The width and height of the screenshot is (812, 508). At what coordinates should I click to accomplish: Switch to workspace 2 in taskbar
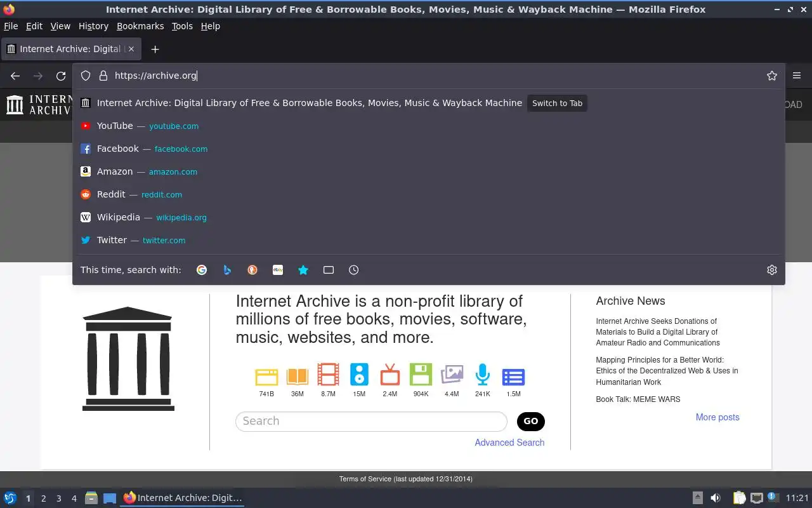pos(43,498)
